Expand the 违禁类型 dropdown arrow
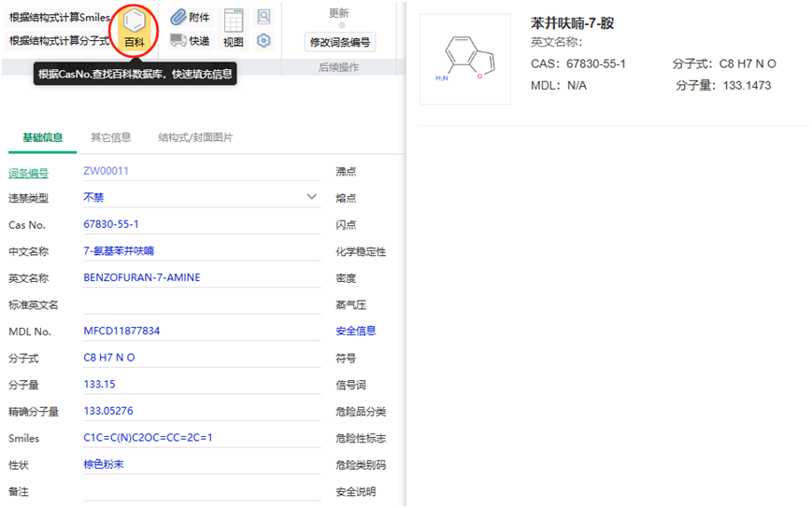The height and width of the screenshot is (508, 812). pos(312,197)
